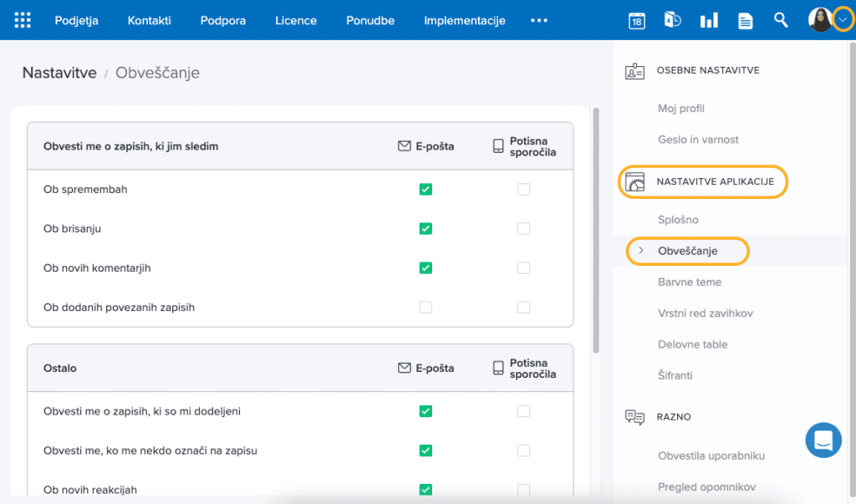Open the calendar icon in top bar
Viewport: 856px width, 504px height.
[x=637, y=20]
